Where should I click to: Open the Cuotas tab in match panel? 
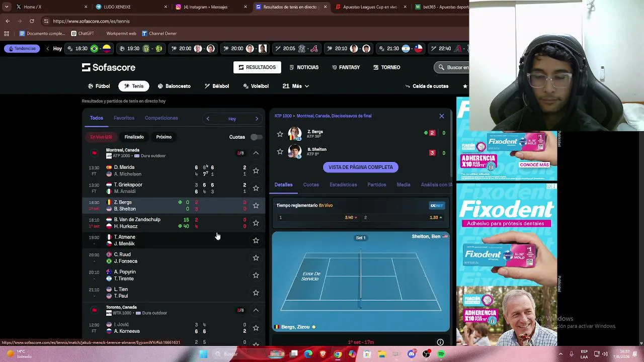coord(311,185)
